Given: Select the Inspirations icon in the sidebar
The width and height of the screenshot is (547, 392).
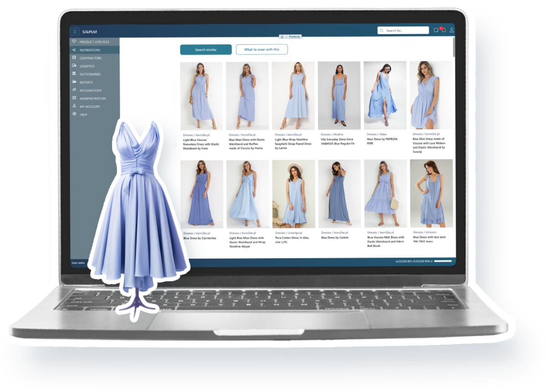Looking at the screenshot, I should point(74,50).
